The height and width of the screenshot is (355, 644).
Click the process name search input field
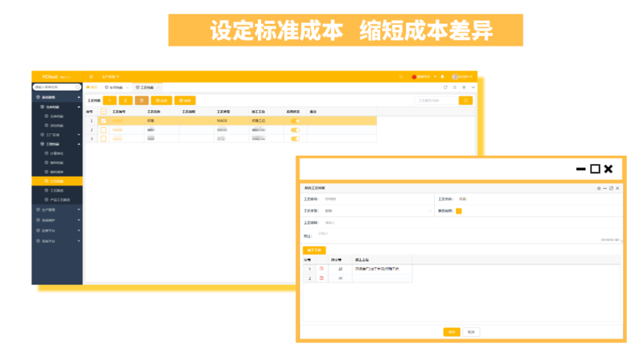(435, 100)
